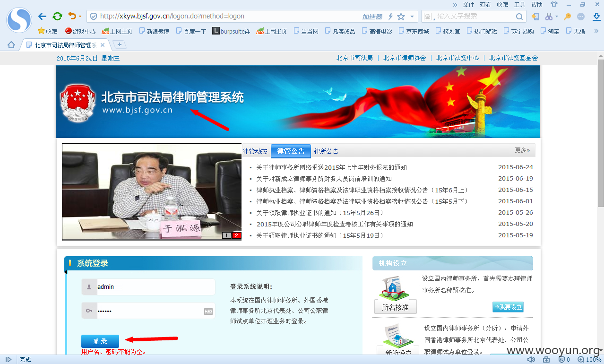Click the 登录 login button
This screenshot has width=604, height=364.
(x=100, y=341)
